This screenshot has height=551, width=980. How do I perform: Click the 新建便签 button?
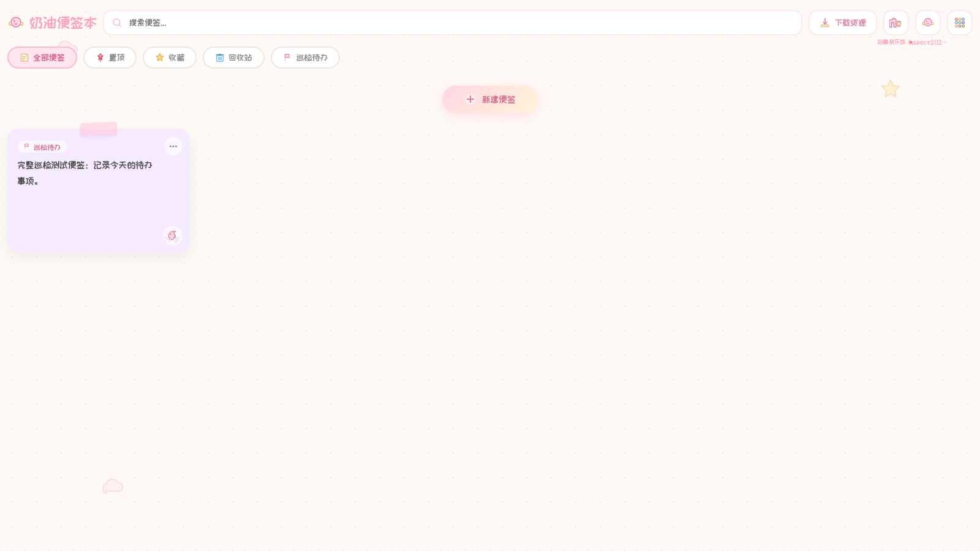click(x=490, y=99)
